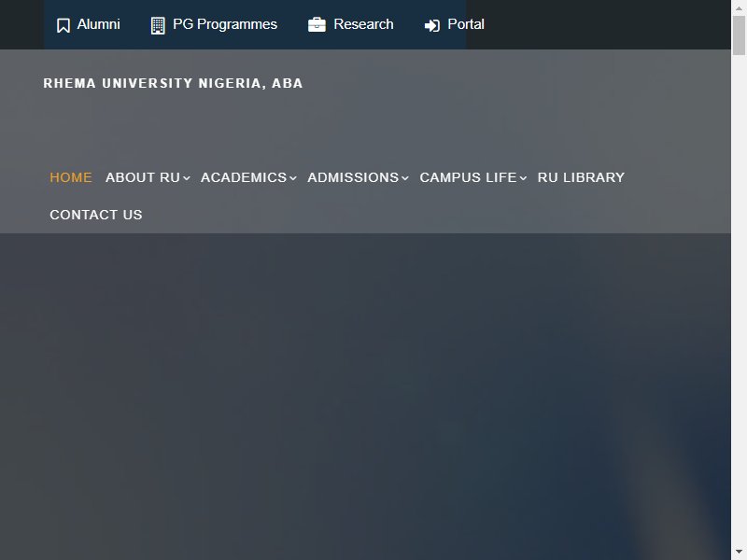This screenshot has width=747, height=560.
Task: Open the CONTACT US page
Action: pyautogui.click(x=96, y=215)
